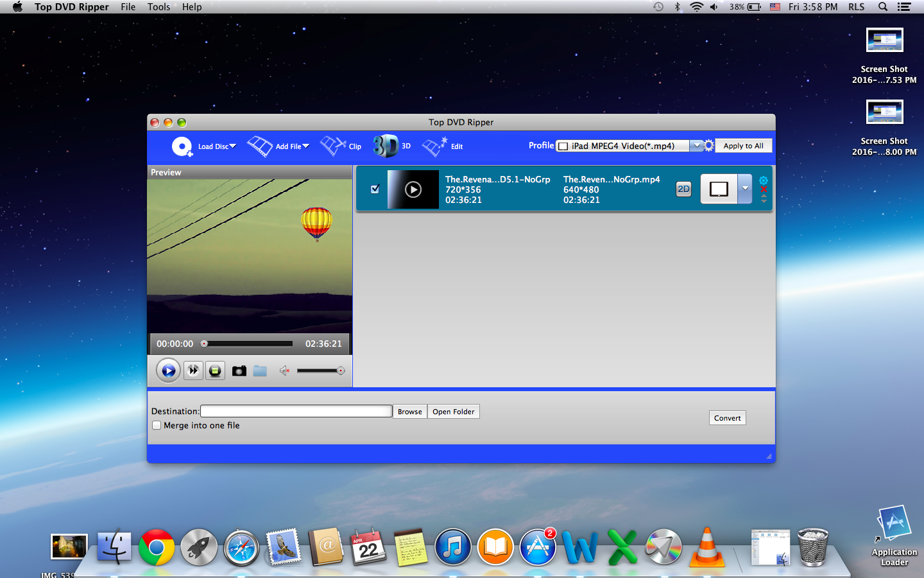Open the Tools menu
Viewport: 924px width, 578px height.
tap(159, 7)
